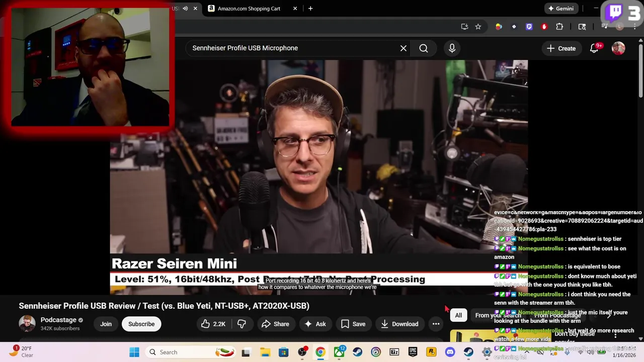This screenshot has height=362, width=644.
Task: Open the Podcastage channel avatar
Action: tap(27, 324)
